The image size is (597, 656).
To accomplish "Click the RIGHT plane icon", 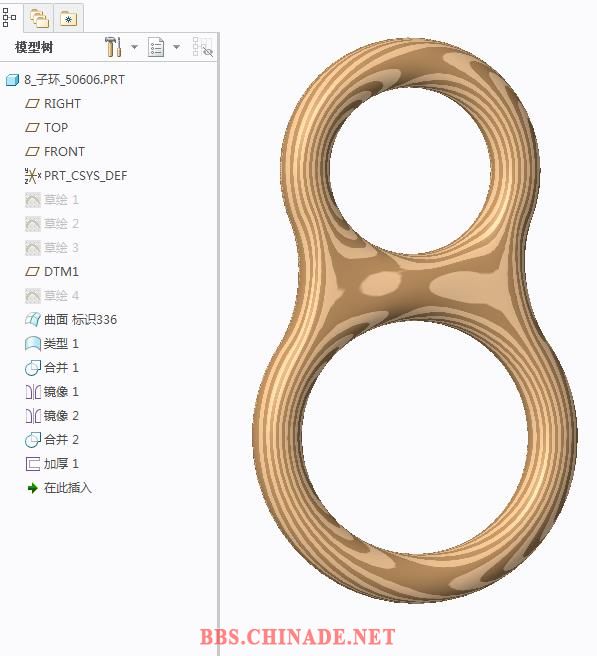I will click(32, 103).
